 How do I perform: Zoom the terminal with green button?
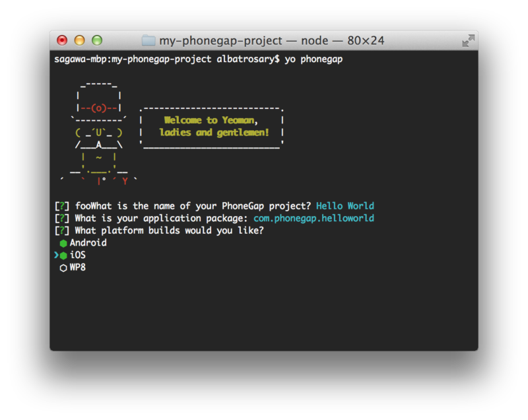(x=97, y=40)
